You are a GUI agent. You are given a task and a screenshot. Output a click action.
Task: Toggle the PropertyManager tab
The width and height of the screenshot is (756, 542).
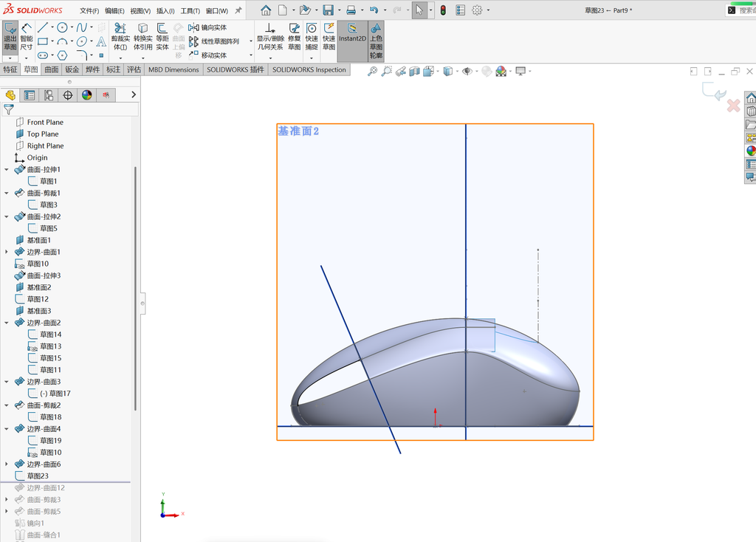coord(29,95)
